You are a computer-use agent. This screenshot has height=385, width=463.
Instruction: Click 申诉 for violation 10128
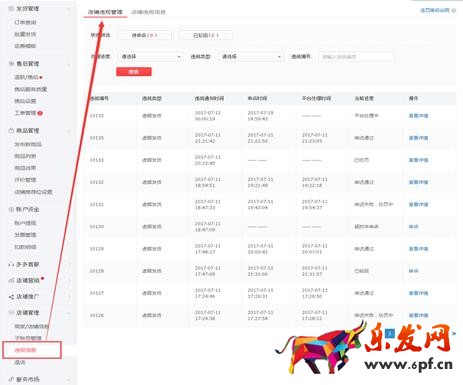tap(413, 271)
